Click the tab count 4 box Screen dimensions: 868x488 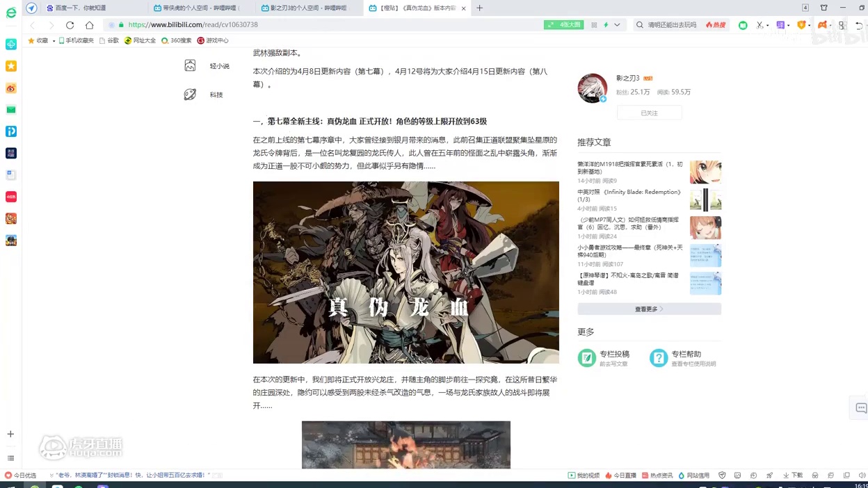805,8
